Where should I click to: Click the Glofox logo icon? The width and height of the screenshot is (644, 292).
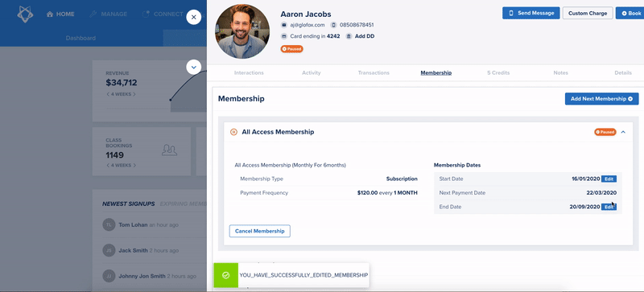(25, 14)
